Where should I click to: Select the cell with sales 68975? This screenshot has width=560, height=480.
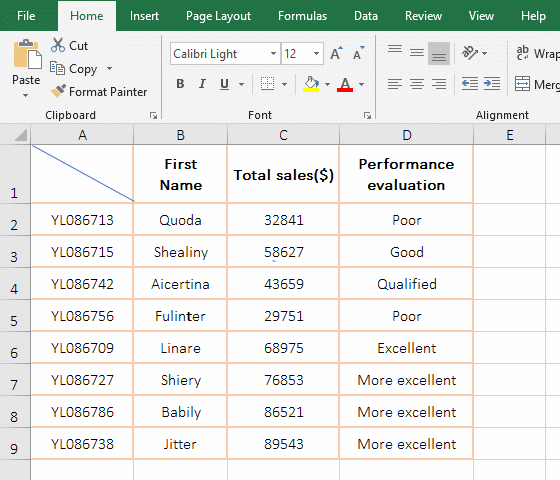[283, 348]
